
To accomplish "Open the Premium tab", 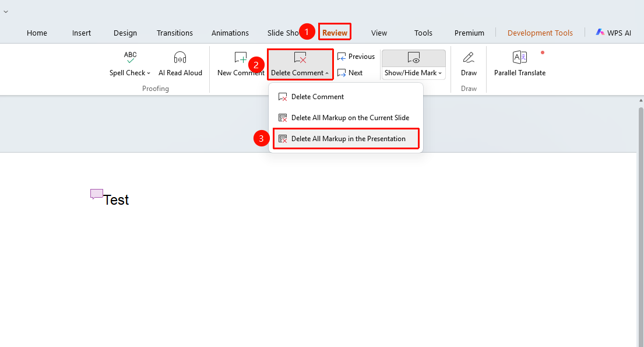I will click(469, 33).
